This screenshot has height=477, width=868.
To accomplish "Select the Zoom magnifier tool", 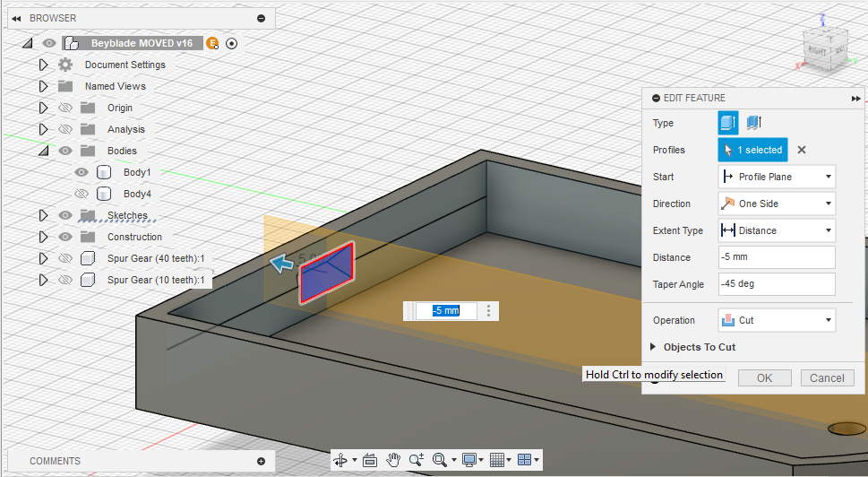I will pyautogui.click(x=417, y=460).
